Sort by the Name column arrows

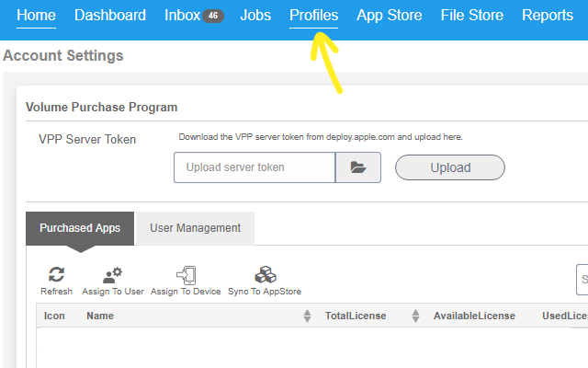point(307,316)
